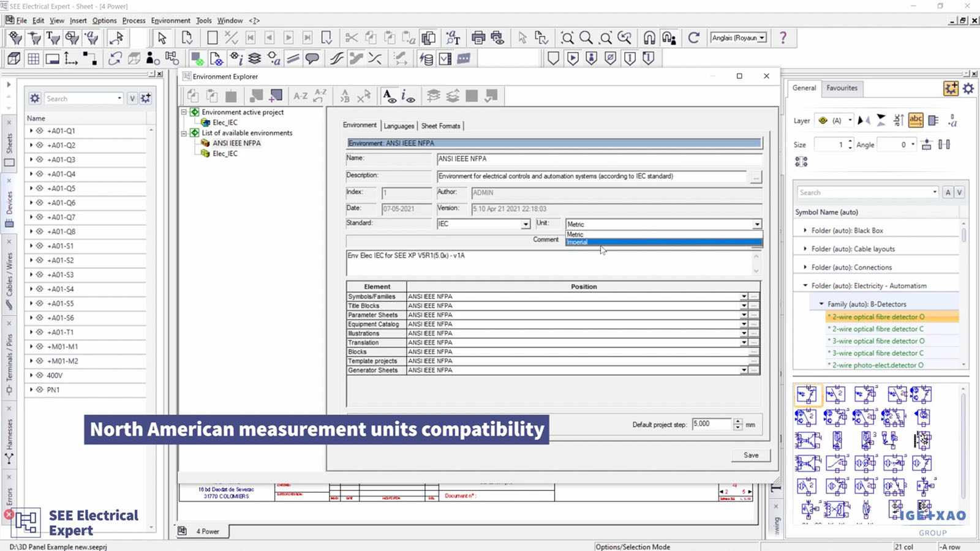The height and width of the screenshot is (551, 980).
Task: Toggle the V button beside symbol search
Action: (x=960, y=192)
